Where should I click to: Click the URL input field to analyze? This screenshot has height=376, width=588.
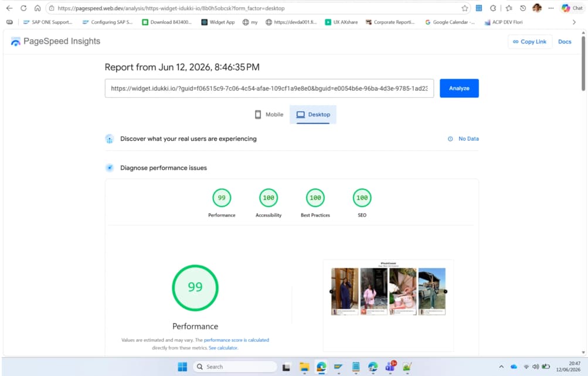[269, 88]
